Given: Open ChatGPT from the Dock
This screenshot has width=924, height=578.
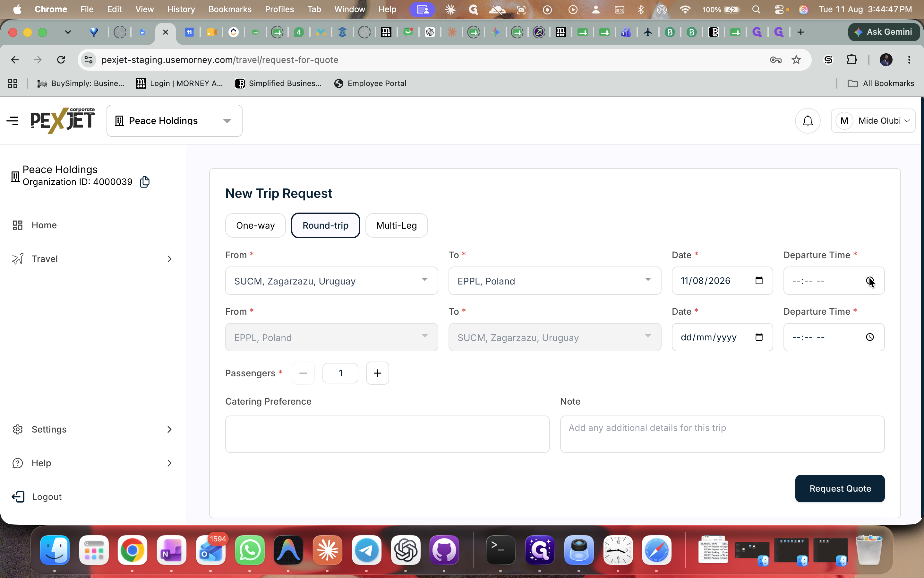Looking at the screenshot, I should click(406, 550).
